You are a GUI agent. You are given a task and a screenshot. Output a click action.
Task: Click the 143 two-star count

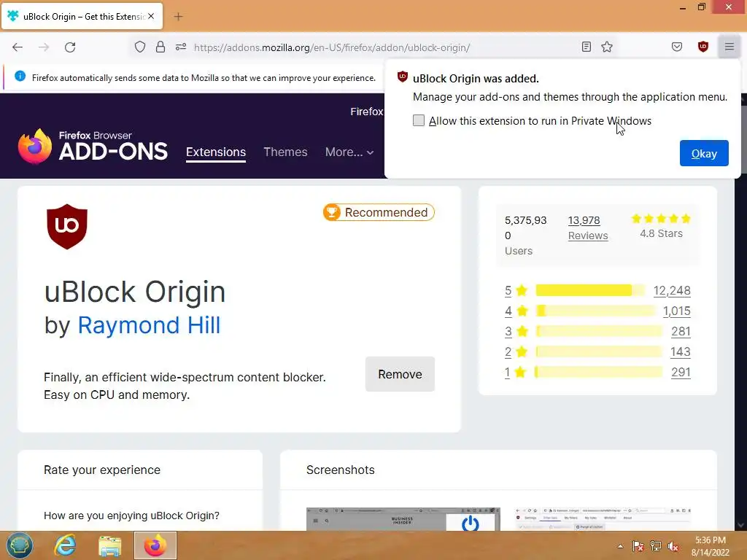pyautogui.click(x=681, y=352)
